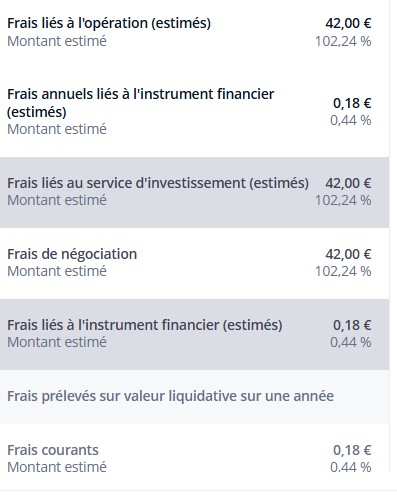This screenshot has width=397, height=501.
Task: Click Montant estimé under Frais de négociation
Action: pyautogui.click(x=57, y=271)
